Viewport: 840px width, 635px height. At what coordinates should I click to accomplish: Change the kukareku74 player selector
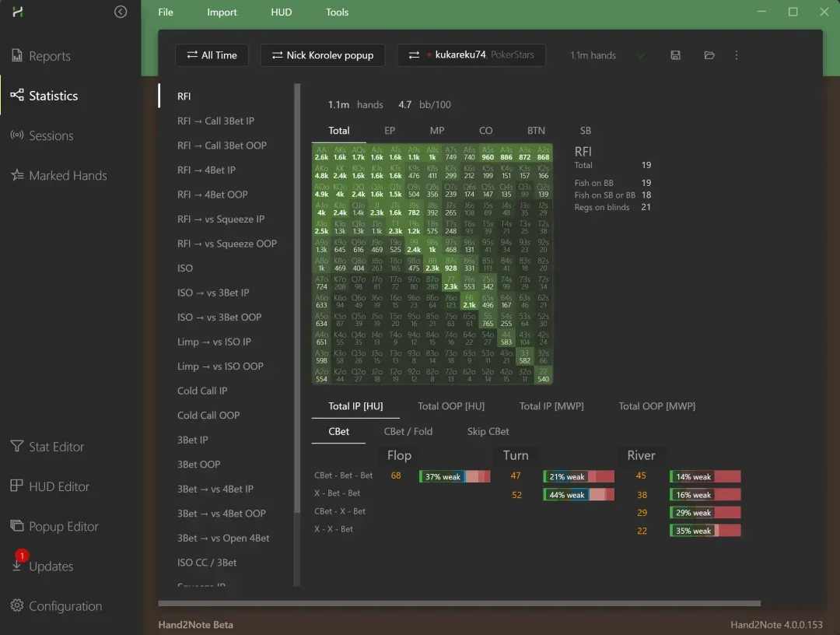pos(471,55)
